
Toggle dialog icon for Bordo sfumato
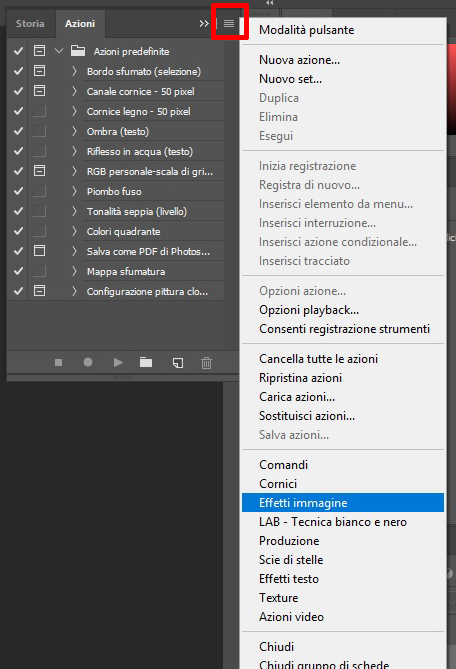39,70
